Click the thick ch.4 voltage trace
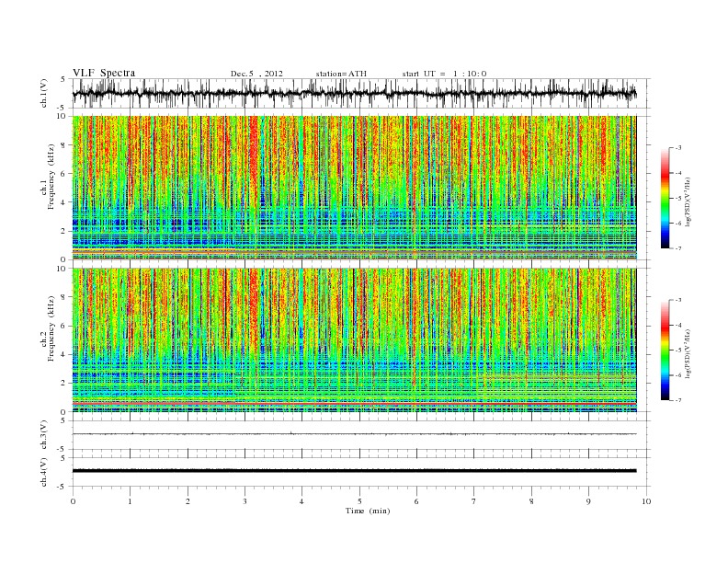Viewport: 728px width, 563px height. pyautogui.click(x=354, y=471)
